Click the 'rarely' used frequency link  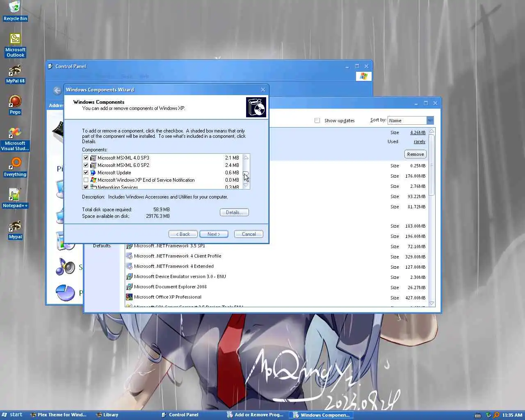pyautogui.click(x=419, y=142)
